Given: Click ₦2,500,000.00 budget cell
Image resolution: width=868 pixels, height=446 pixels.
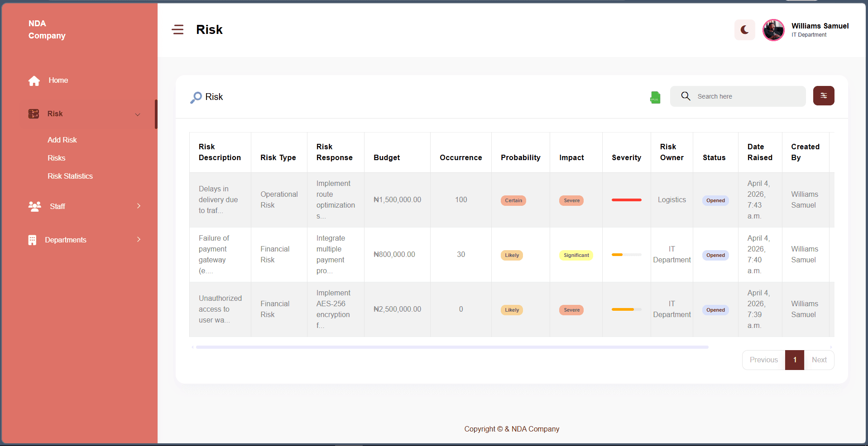Looking at the screenshot, I should click(x=397, y=309).
